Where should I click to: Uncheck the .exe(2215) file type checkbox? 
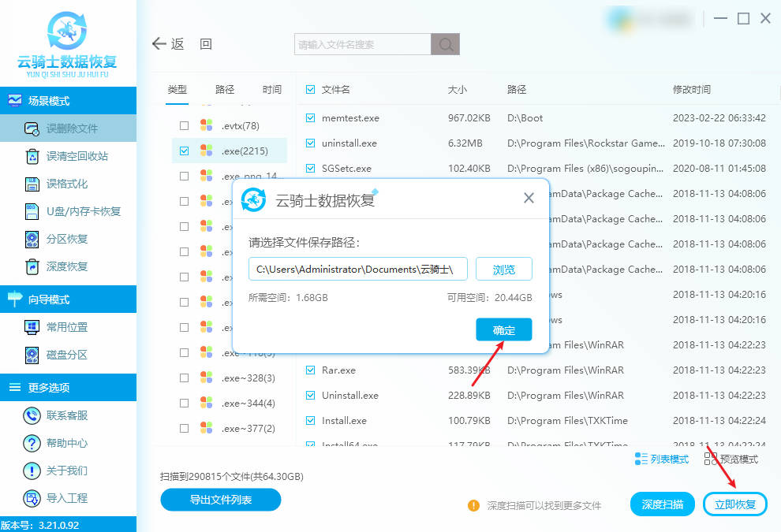tap(184, 151)
